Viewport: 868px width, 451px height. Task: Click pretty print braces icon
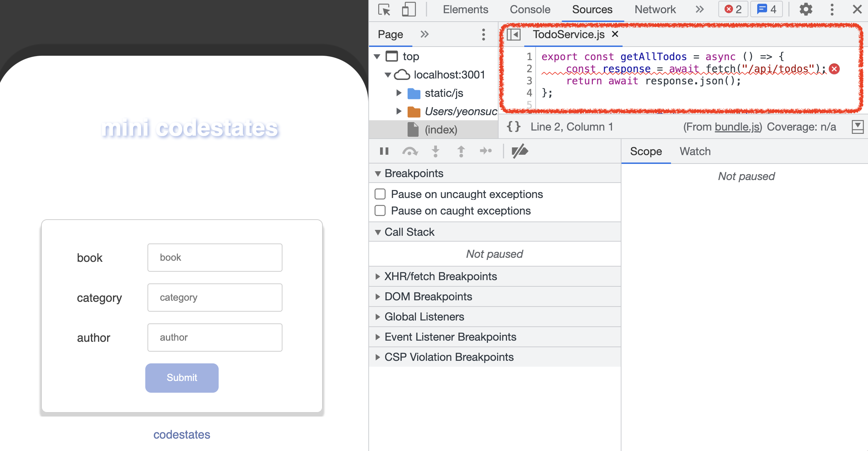tap(514, 127)
